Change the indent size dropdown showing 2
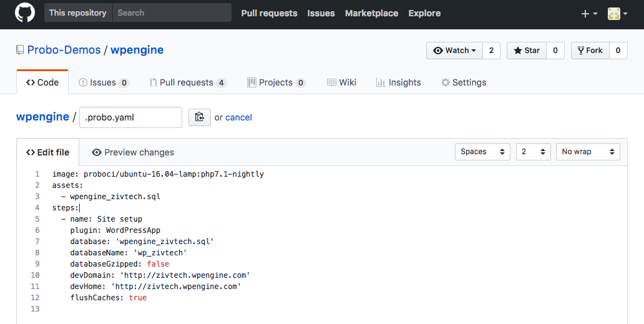Image resolution: width=644 pixels, height=324 pixels. coord(533,152)
